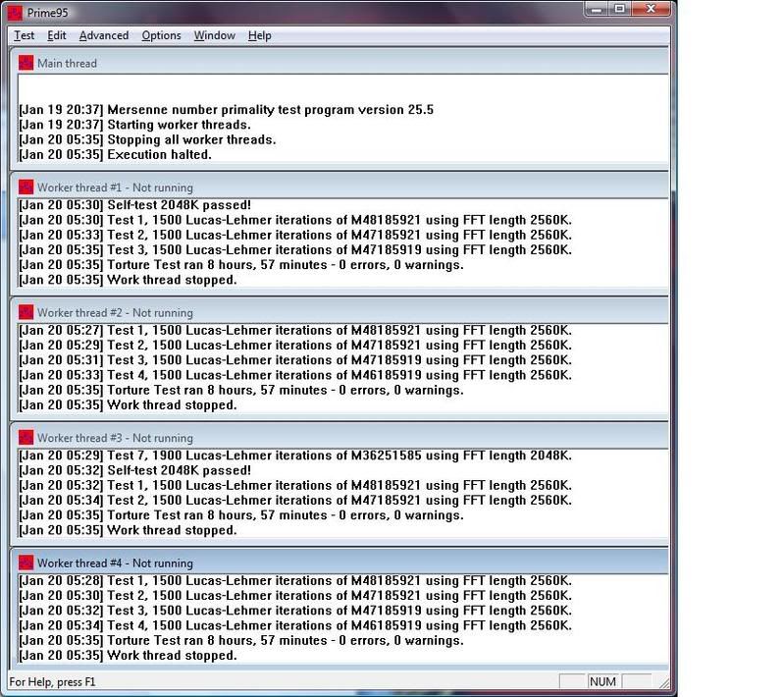Click Worker #3 'Torture Test ran' line
Image resolution: width=784 pixels, height=697 pixels.
coord(241,515)
